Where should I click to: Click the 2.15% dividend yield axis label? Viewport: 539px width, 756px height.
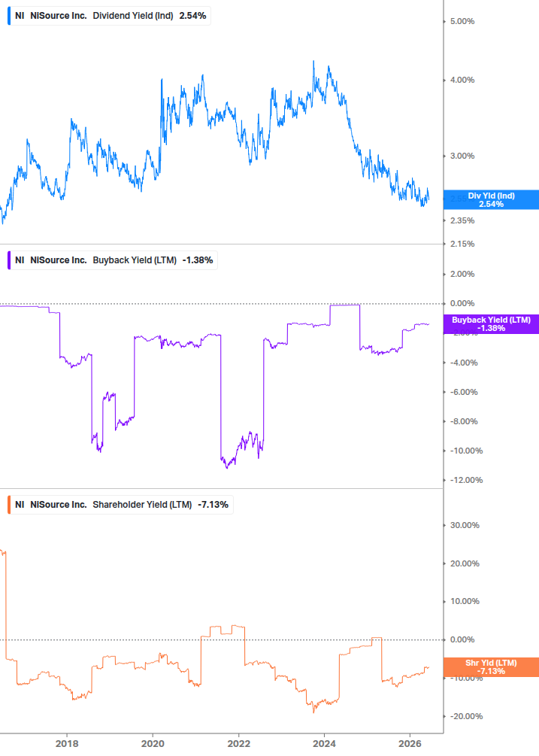[x=462, y=244]
